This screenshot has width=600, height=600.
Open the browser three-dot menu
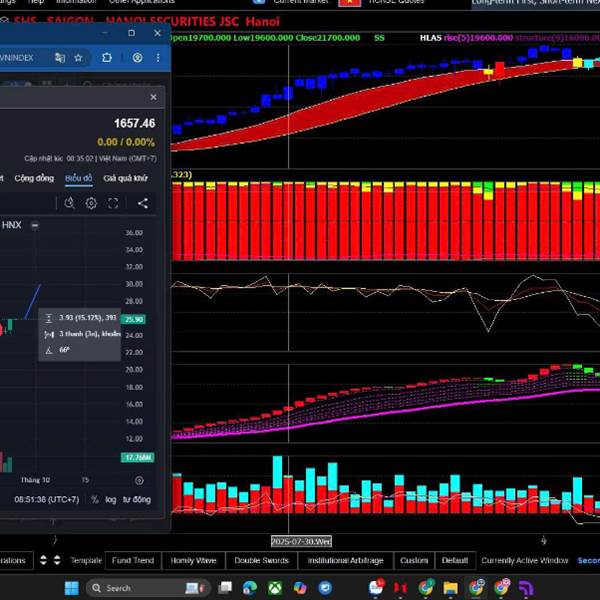(x=158, y=58)
